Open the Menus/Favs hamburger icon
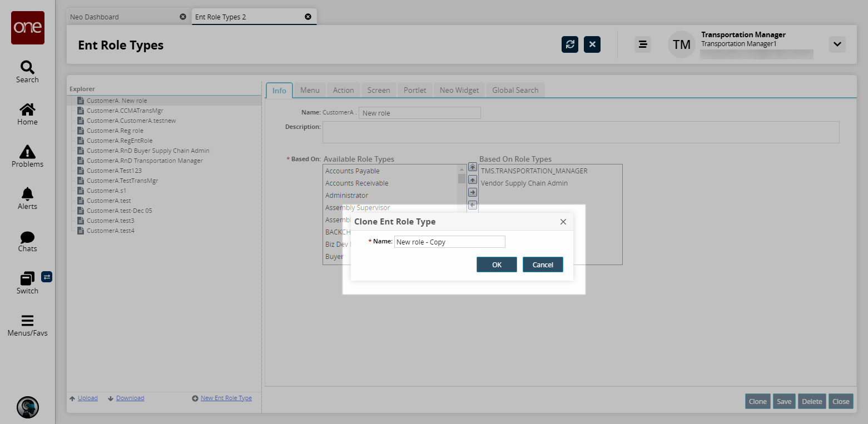This screenshot has width=868, height=424. coord(27,321)
